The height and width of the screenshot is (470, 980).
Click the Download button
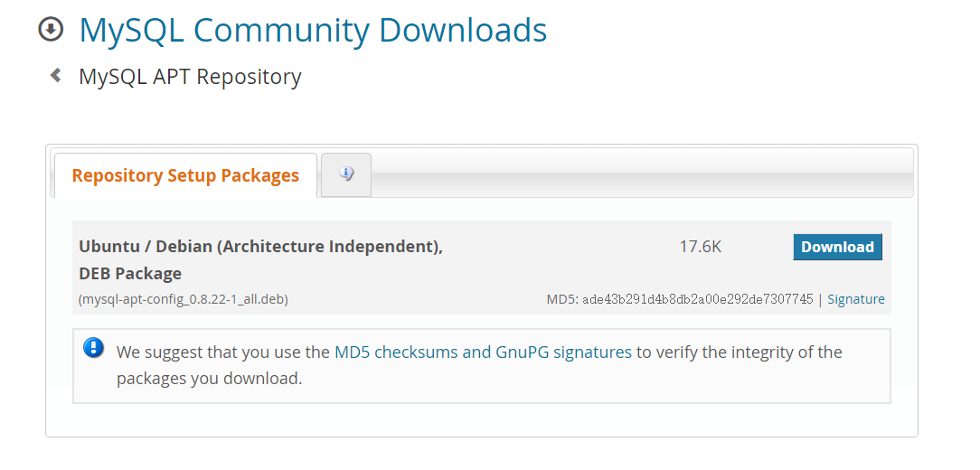tap(837, 247)
